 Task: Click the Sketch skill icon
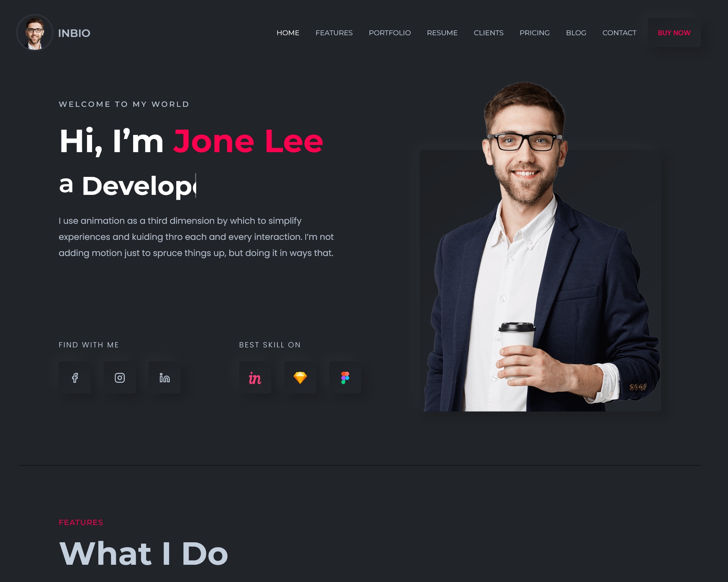coord(300,377)
